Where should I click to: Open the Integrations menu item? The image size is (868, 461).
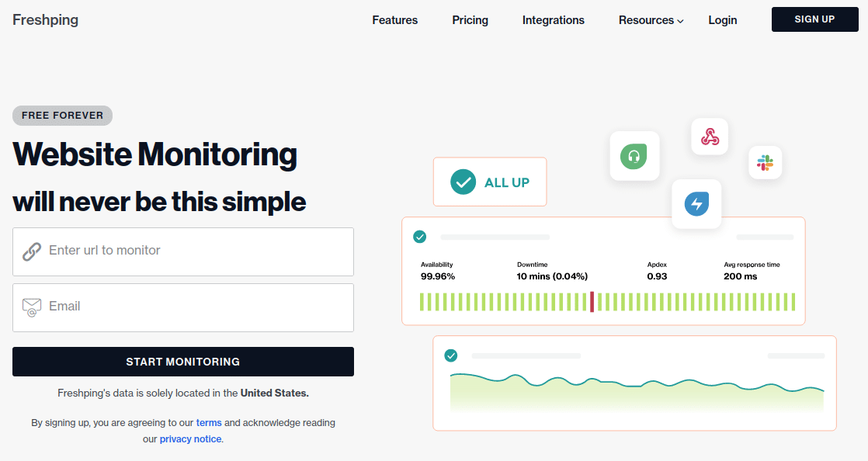click(553, 20)
